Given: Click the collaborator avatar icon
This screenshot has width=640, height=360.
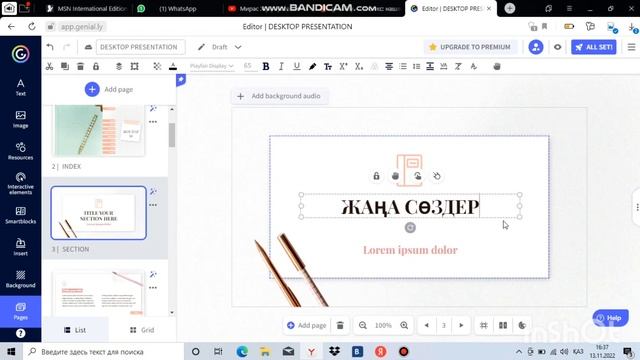Looking at the screenshot, I should click(536, 47).
